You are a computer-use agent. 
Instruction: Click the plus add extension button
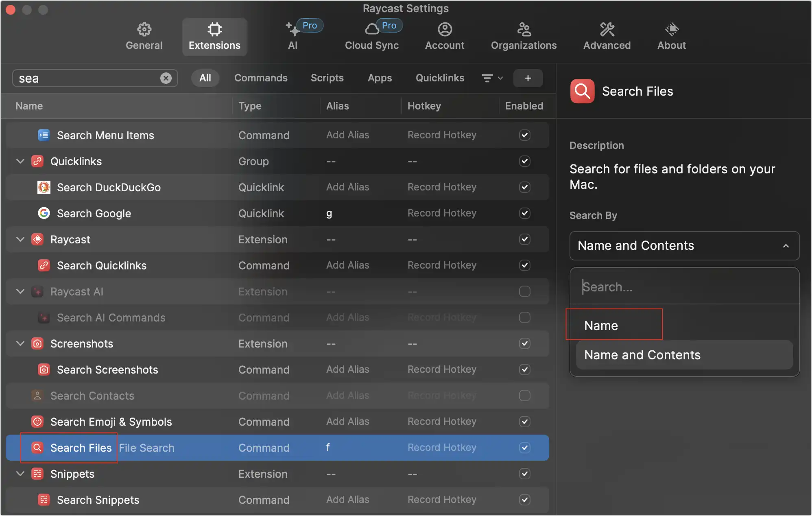point(528,78)
